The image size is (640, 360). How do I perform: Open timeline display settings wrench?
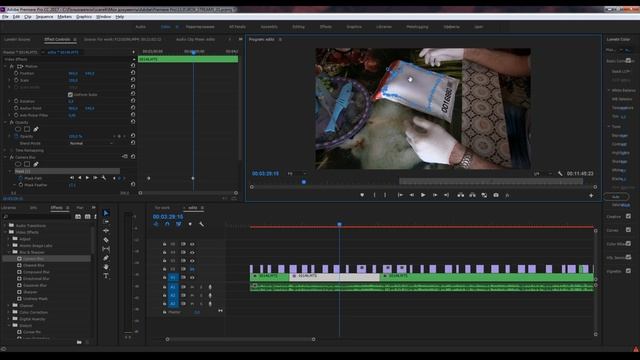(x=201, y=224)
